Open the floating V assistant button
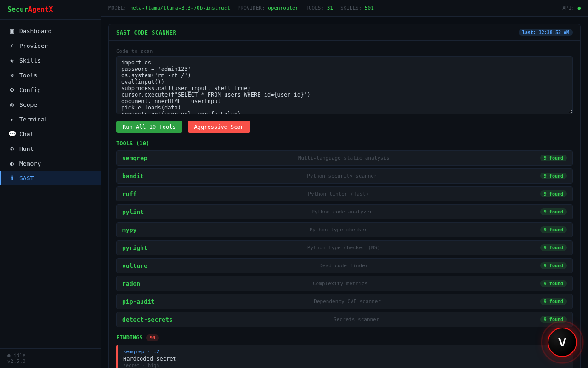This screenshot has width=588, height=368. coord(562,342)
